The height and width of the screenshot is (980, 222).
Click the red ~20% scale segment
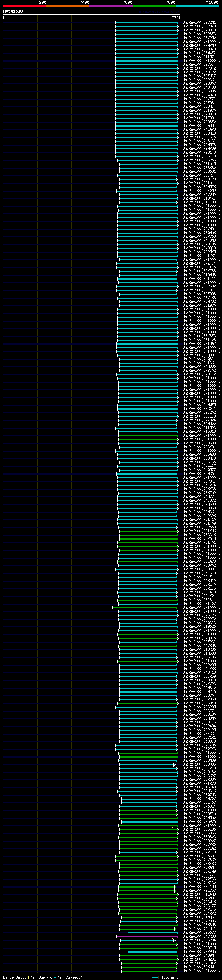tap(25, 6)
